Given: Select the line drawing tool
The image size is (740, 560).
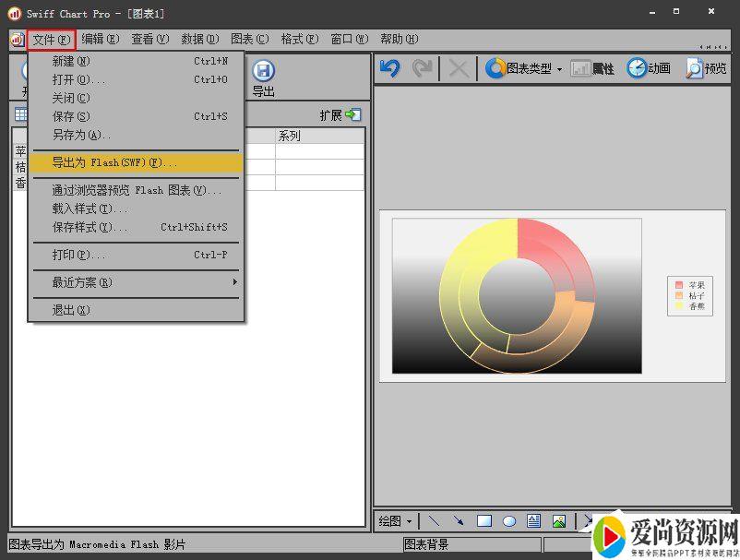Looking at the screenshot, I should coord(435,521).
